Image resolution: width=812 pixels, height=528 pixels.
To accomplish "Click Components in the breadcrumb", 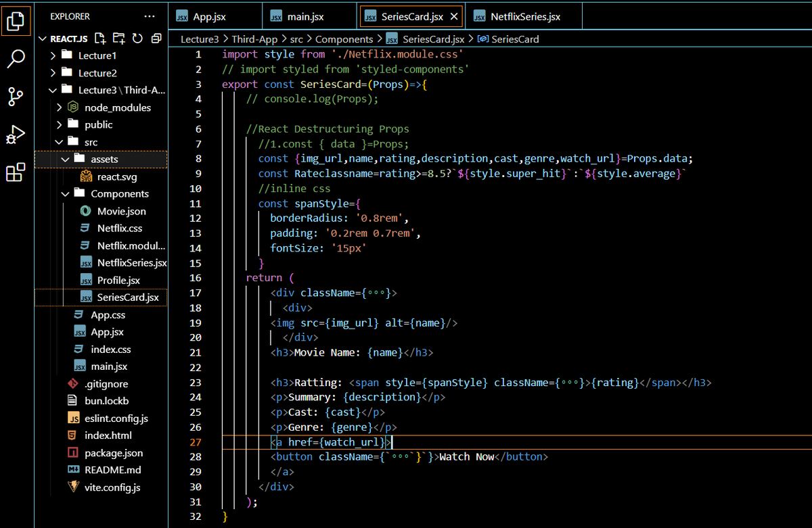I will point(344,39).
